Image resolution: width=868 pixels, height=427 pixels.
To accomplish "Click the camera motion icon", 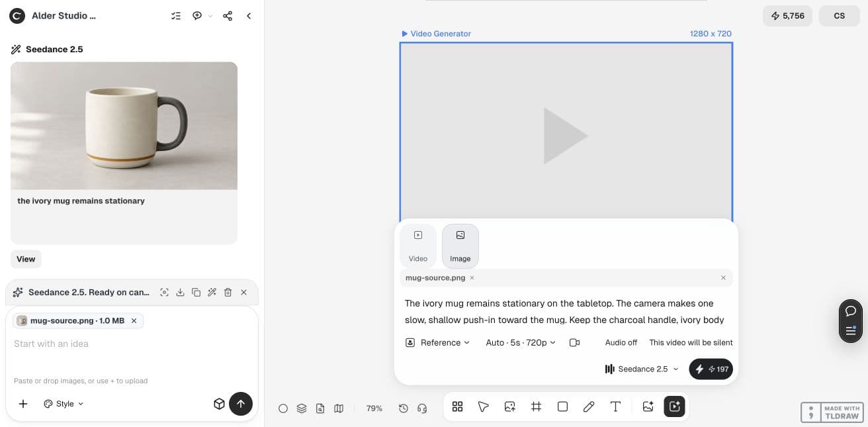I will click(574, 342).
